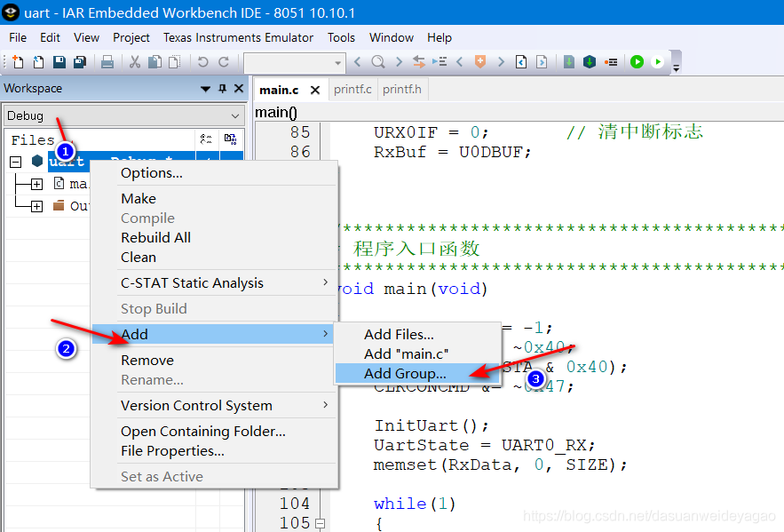This screenshot has height=532, width=784.
Task: Click the Copy toolbar icon
Action: point(154,62)
